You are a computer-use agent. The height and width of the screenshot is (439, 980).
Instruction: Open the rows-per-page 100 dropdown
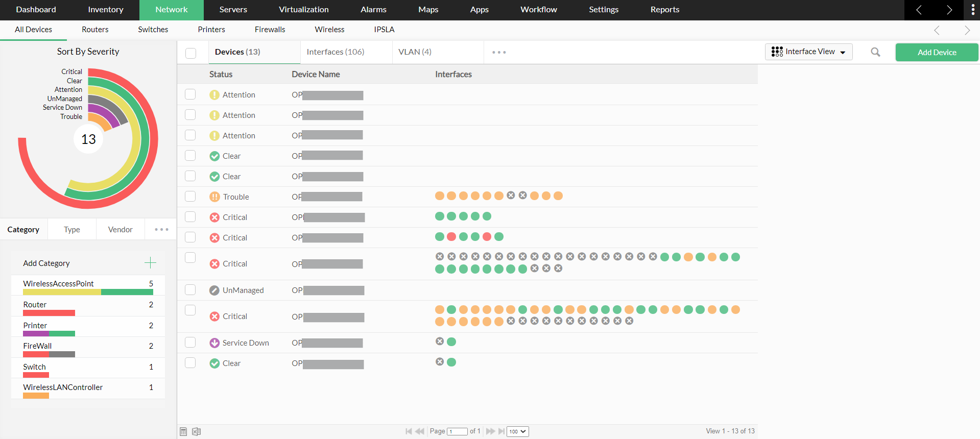point(517,431)
